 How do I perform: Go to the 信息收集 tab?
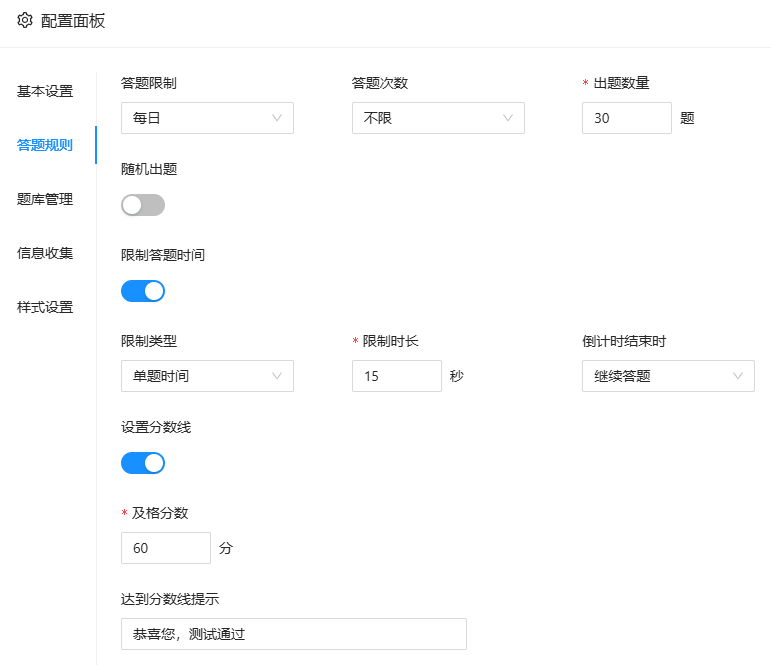pyautogui.click(x=45, y=253)
